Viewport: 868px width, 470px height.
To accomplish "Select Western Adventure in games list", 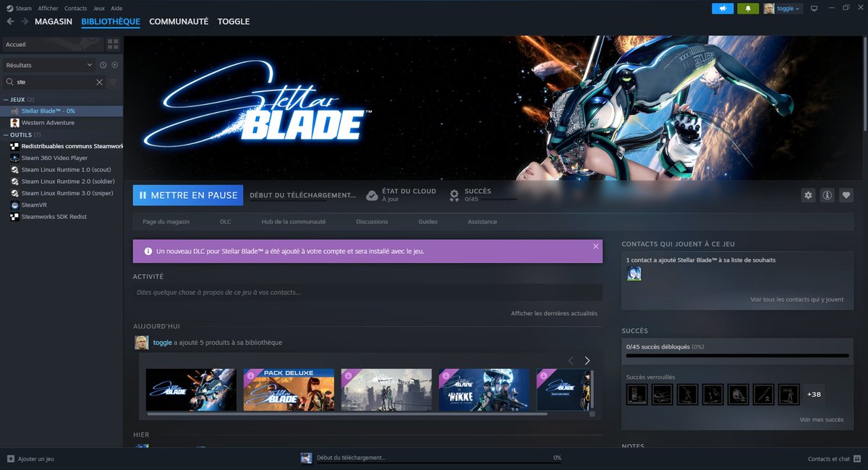I will pyautogui.click(x=48, y=123).
